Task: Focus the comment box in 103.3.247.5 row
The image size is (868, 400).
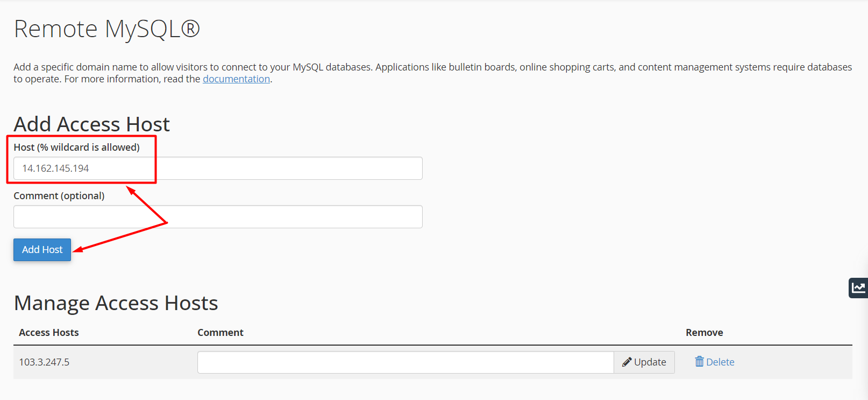Action: coord(405,362)
